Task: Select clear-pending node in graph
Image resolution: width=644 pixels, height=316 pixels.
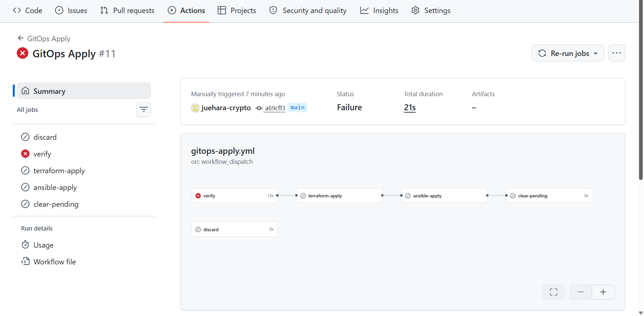Action: [x=549, y=196]
